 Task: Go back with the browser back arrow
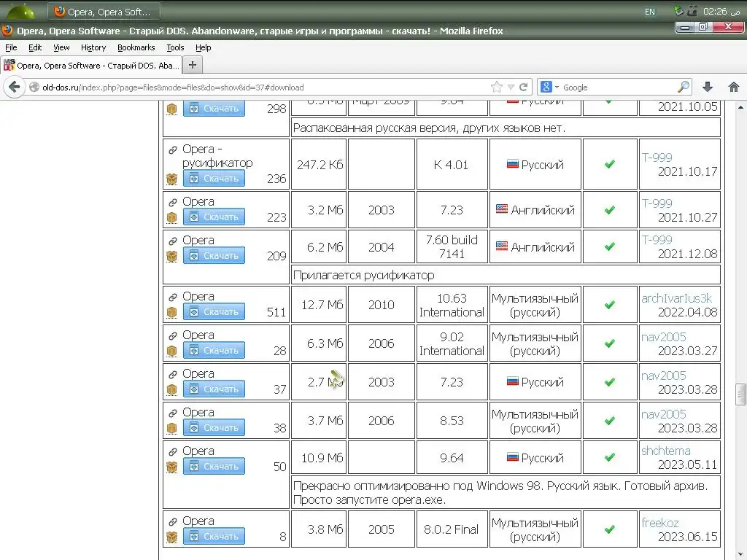[15, 87]
